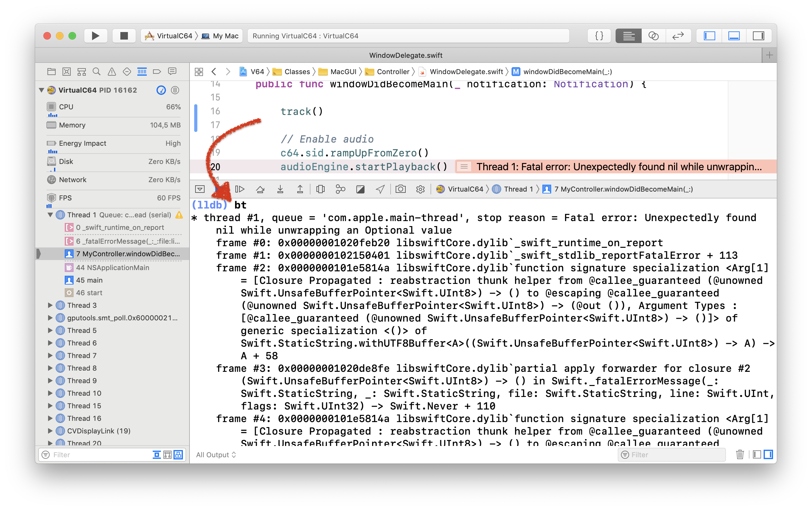The image size is (812, 510).
Task: Open the Find navigator
Action: (x=96, y=72)
